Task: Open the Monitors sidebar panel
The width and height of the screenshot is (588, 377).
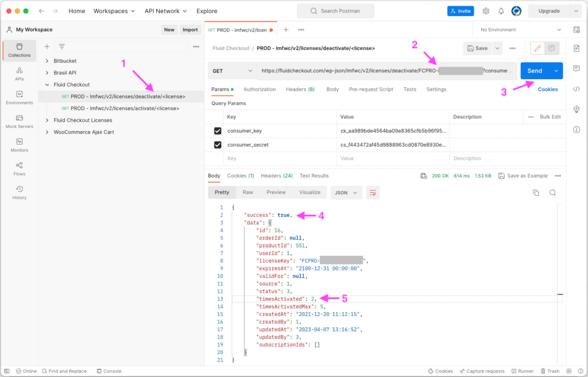Action: pyautogui.click(x=20, y=145)
